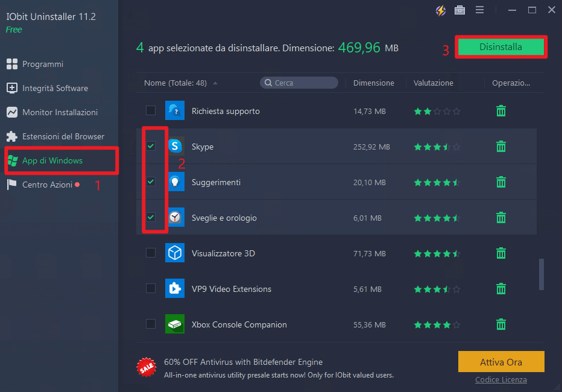
Task: Sort list by the Nome column arrow
Action: pyautogui.click(x=215, y=83)
